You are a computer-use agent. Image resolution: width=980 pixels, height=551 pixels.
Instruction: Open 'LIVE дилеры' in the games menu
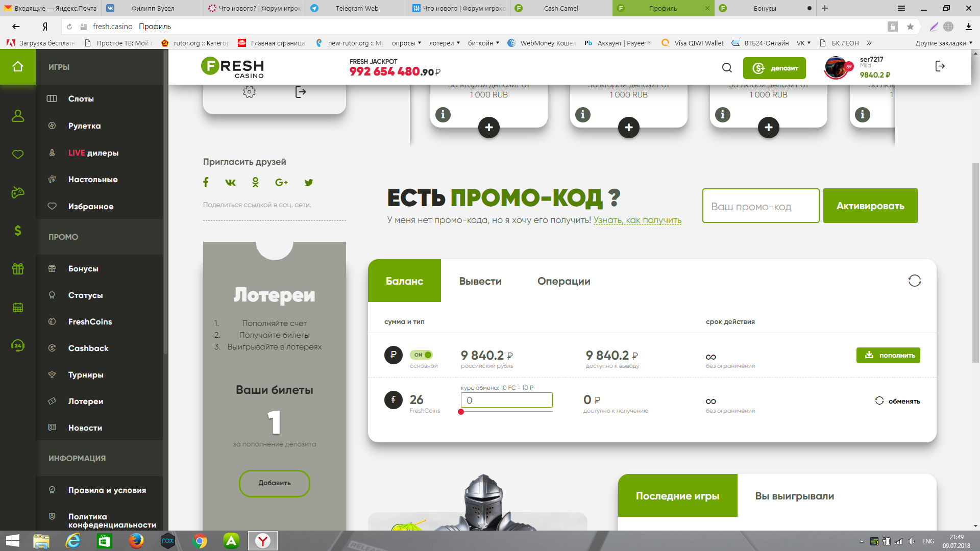(x=93, y=153)
